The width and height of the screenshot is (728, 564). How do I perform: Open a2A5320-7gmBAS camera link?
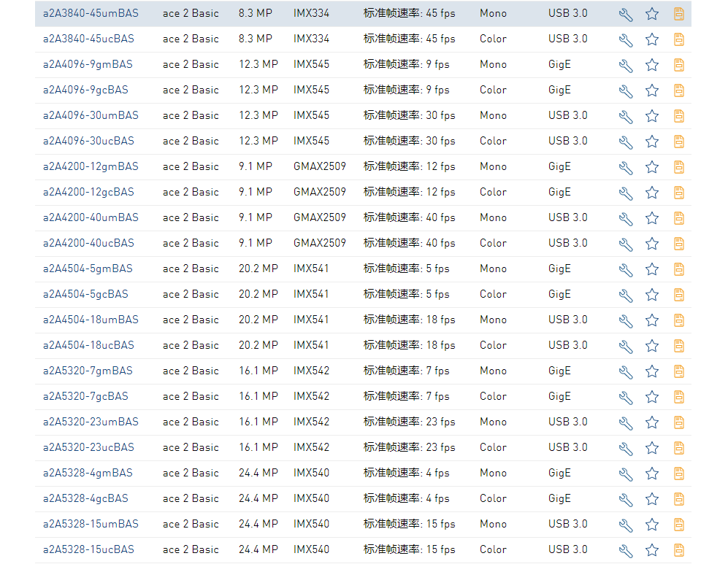point(88,371)
